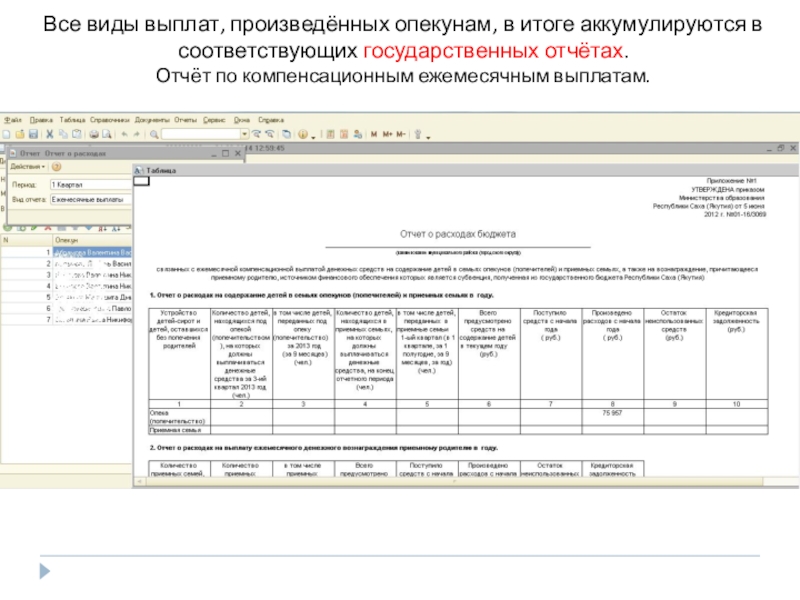
Task: Open the Период combo box showing 1 Квартал
Action: 91,185
